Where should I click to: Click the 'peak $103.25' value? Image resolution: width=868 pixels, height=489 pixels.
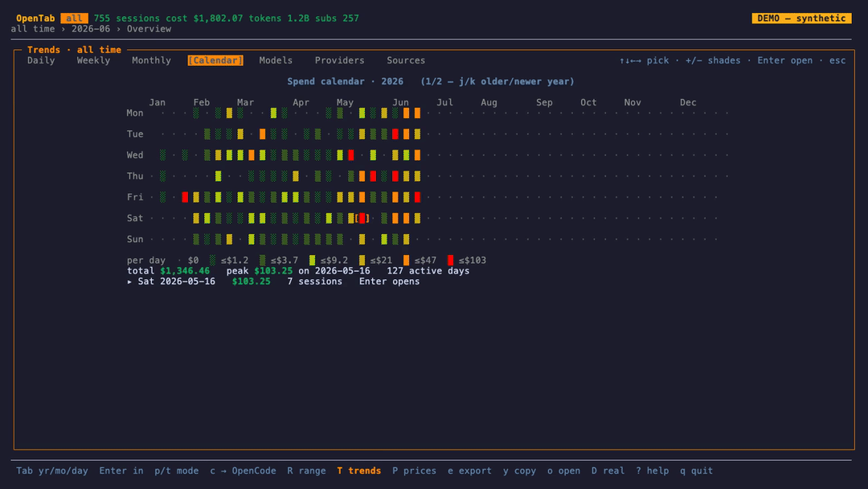click(260, 271)
